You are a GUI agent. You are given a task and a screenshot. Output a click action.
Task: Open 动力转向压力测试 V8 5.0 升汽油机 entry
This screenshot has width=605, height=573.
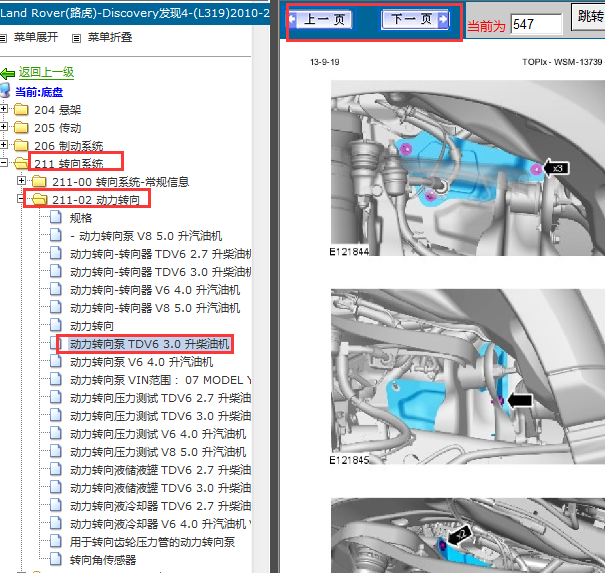pos(158,452)
